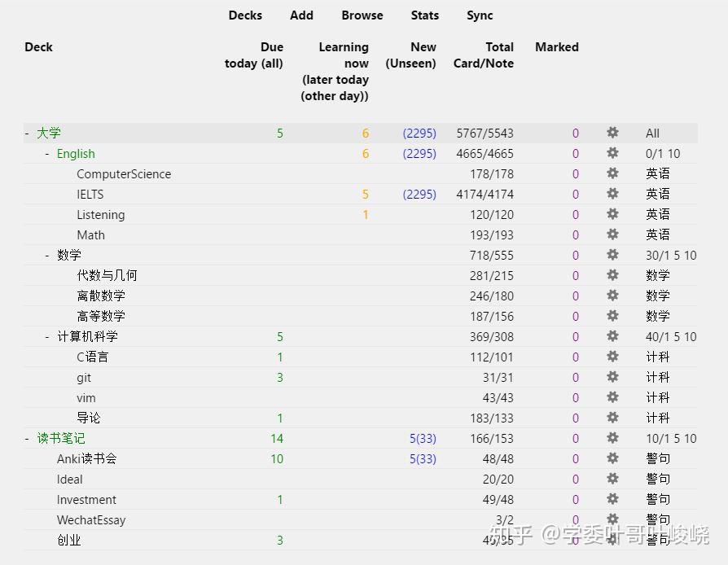Viewport: 728px width, 565px height.
Task: Click gear icon in 离散数学 row
Action: coord(612,296)
